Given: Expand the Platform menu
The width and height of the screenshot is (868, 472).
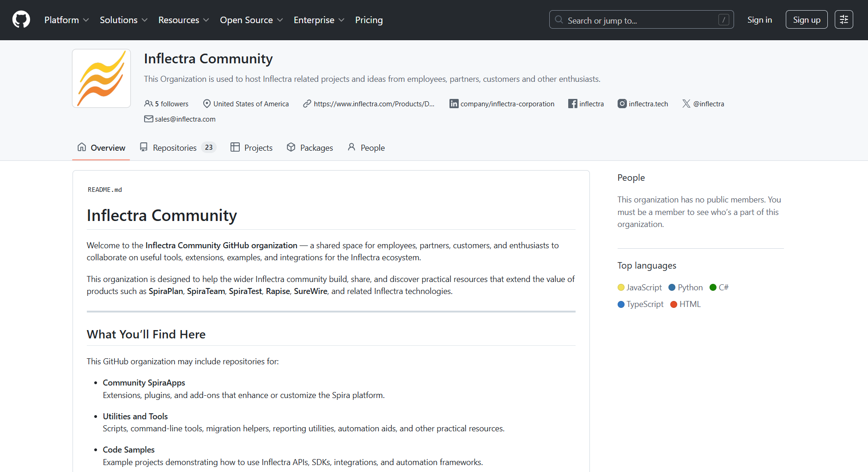Looking at the screenshot, I should pyautogui.click(x=67, y=20).
